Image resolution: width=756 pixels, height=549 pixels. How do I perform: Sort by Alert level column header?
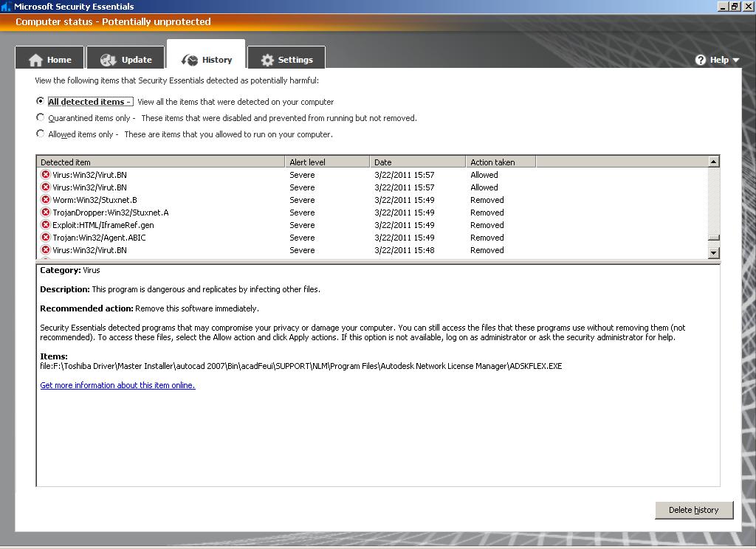(327, 162)
